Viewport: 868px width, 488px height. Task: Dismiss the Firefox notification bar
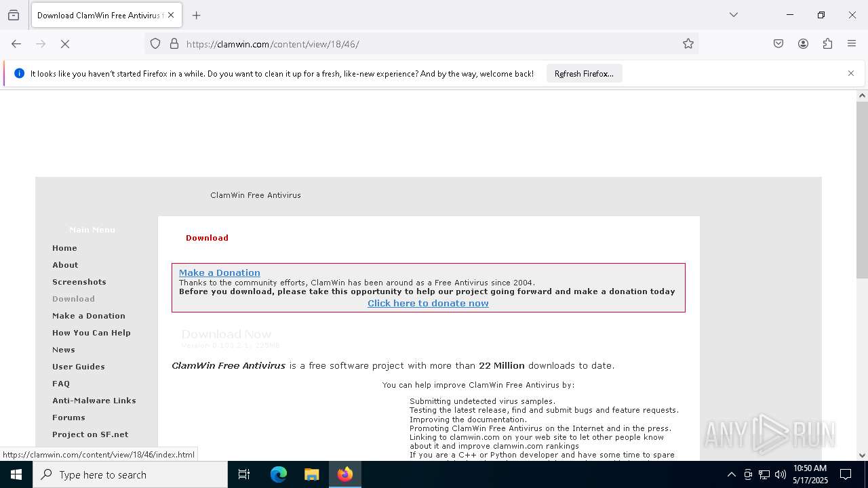point(851,73)
